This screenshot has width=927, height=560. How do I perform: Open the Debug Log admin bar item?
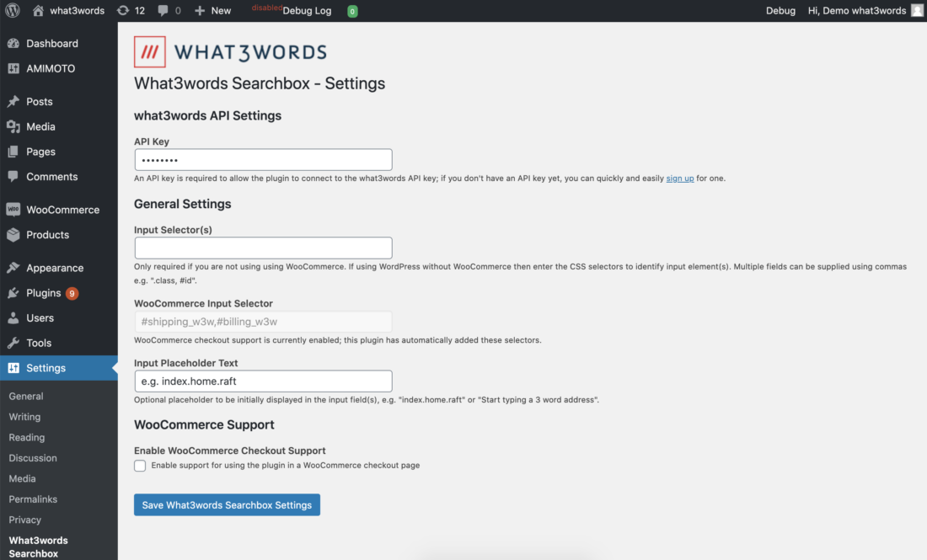click(x=307, y=11)
